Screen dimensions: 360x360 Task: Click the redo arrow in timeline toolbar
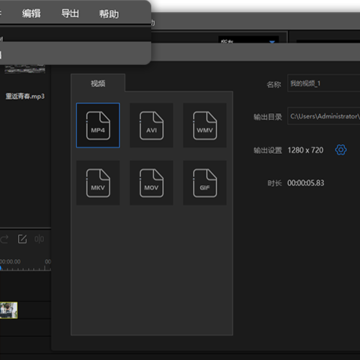tap(4, 239)
